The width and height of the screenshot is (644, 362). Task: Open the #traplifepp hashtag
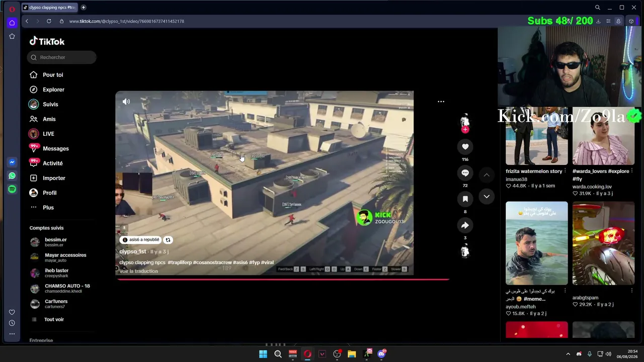point(179,262)
